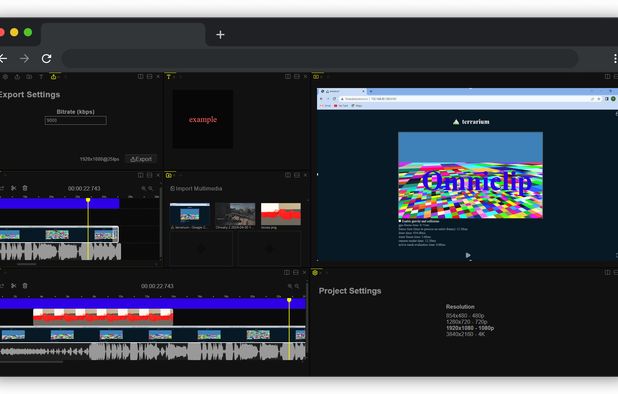Screen dimensions: 618x394
Task: Click the playhead marker in the upper timeline
Action: point(88,201)
